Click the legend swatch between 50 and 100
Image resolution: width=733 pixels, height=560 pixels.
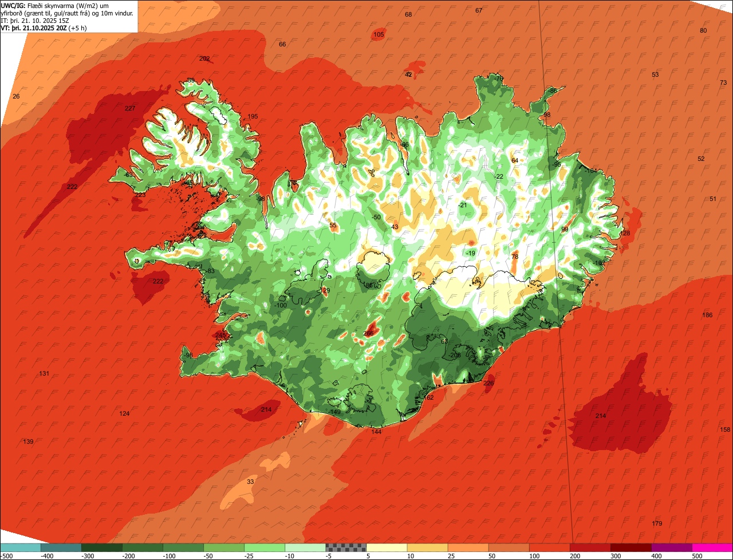509,547
